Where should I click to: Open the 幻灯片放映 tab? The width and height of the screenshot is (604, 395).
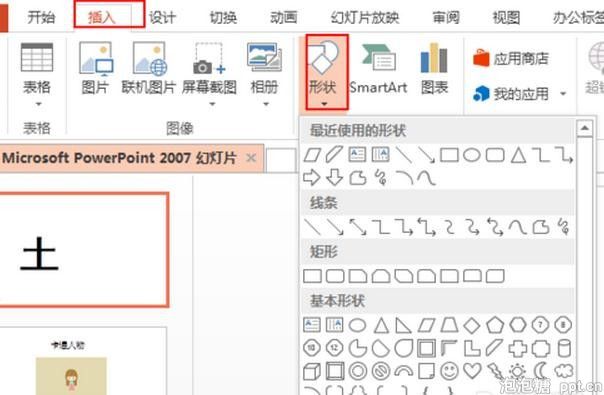pyautogui.click(x=365, y=17)
